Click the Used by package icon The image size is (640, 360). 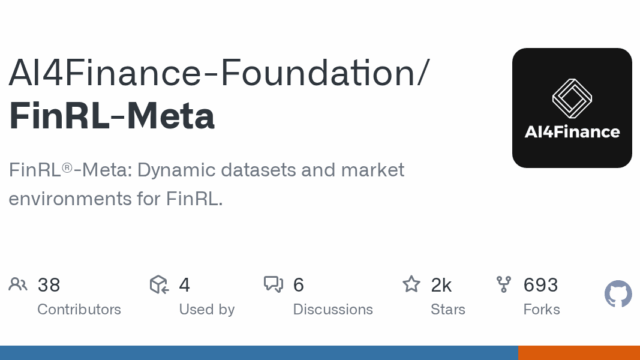tap(159, 284)
